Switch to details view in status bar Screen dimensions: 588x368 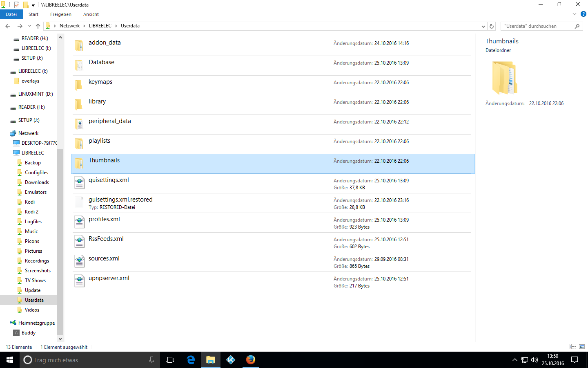[573, 347]
